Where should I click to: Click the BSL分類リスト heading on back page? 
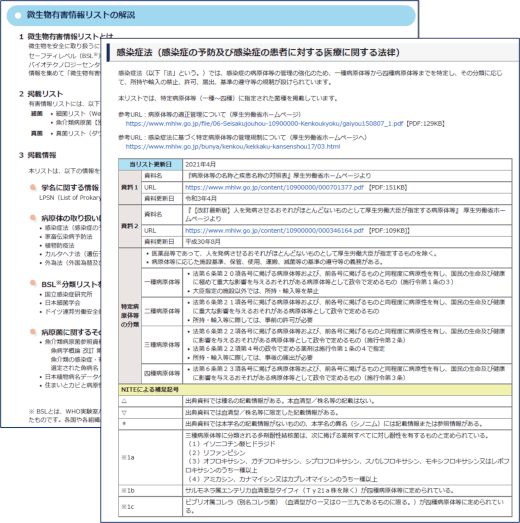[x=71, y=284]
